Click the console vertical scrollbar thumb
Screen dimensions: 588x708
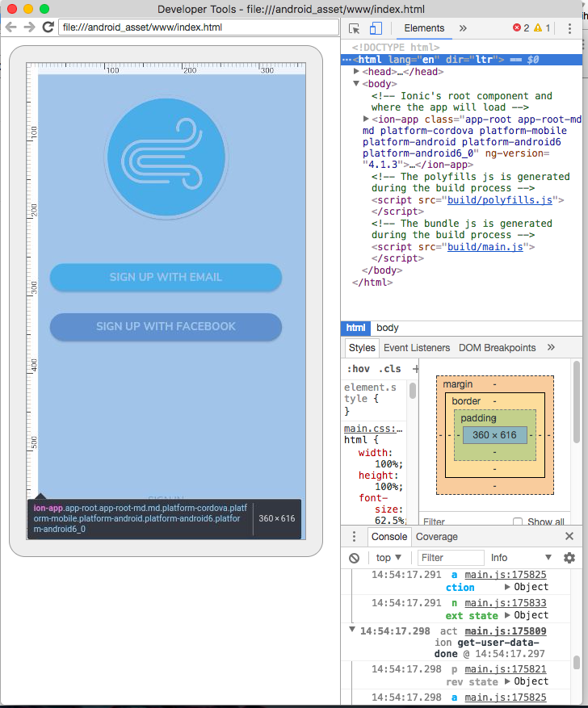coord(576,663)
